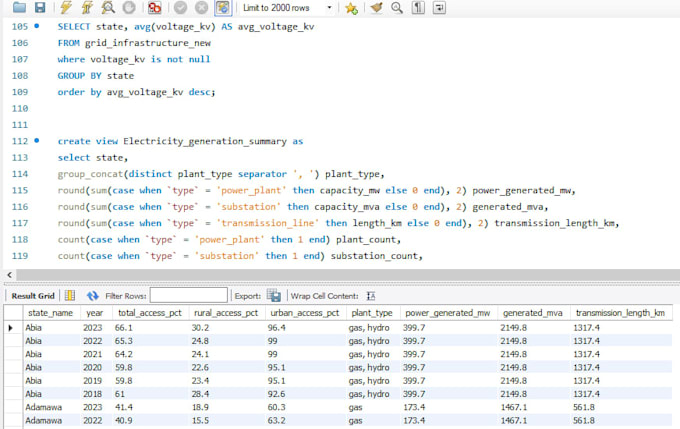Click the statement marker dot on line 112
This screenshot has height=429, width=680.
37,141
